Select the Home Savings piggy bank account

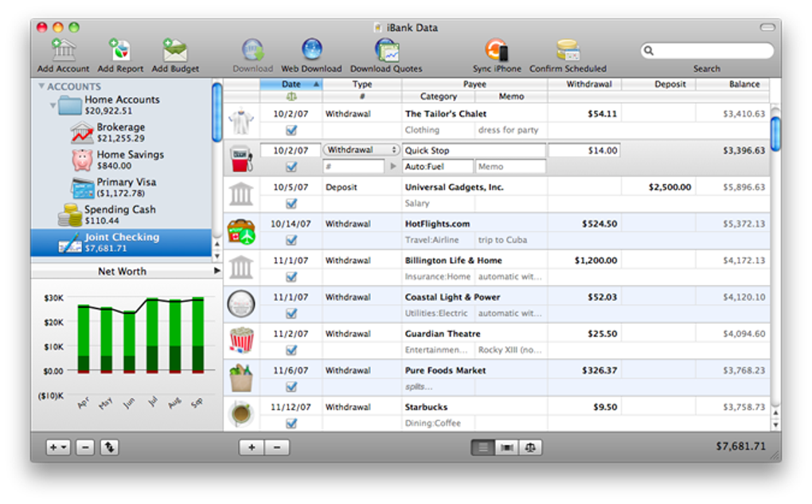click(x=122, y=159)
